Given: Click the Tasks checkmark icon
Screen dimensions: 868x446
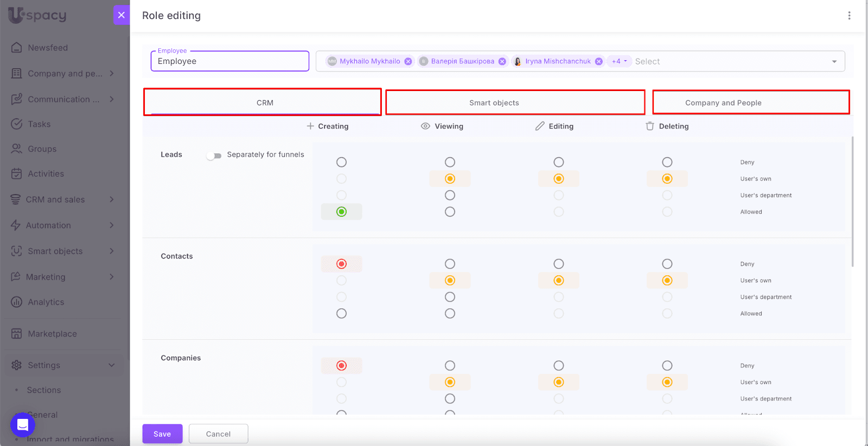Looking at the screenshot, I should (17, 124).
